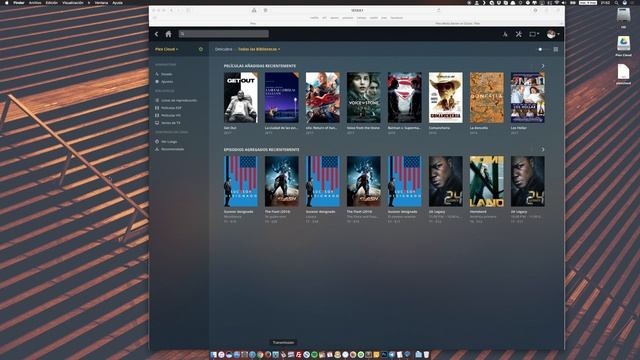The image size is (640, 360).
Task: Click the Comanchería title text
Action: 439,128
